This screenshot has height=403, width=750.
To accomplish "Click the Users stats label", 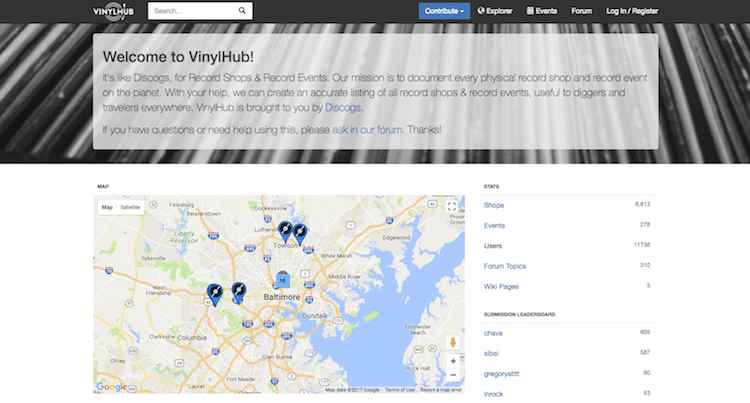I will pyautogui.click(x=493, y=246).
